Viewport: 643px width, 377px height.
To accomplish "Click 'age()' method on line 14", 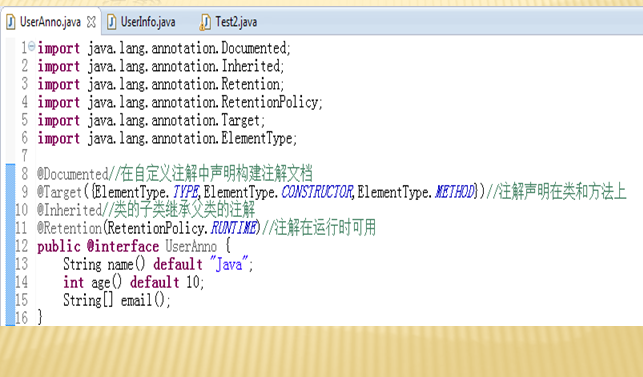I will 107,282.
